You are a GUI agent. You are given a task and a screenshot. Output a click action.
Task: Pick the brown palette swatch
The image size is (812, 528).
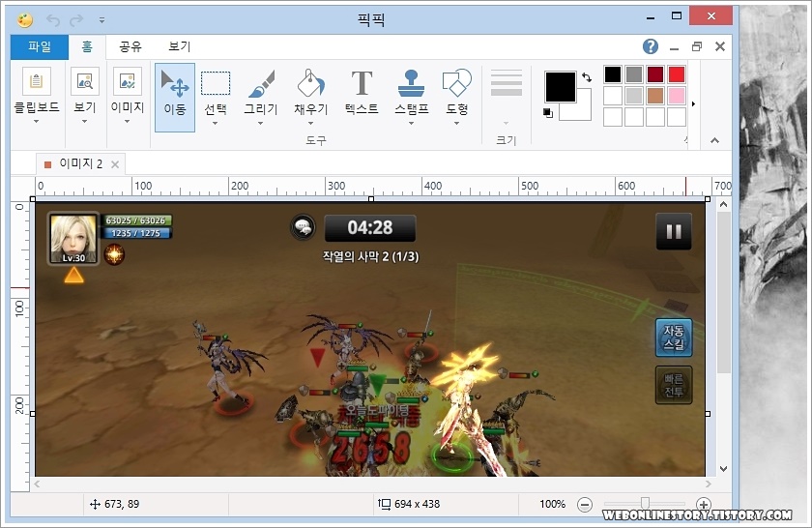coord(655,96)
